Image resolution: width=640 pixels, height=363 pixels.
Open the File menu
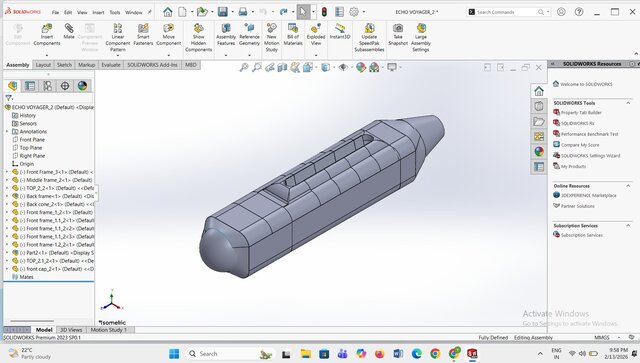coord(55,12)
